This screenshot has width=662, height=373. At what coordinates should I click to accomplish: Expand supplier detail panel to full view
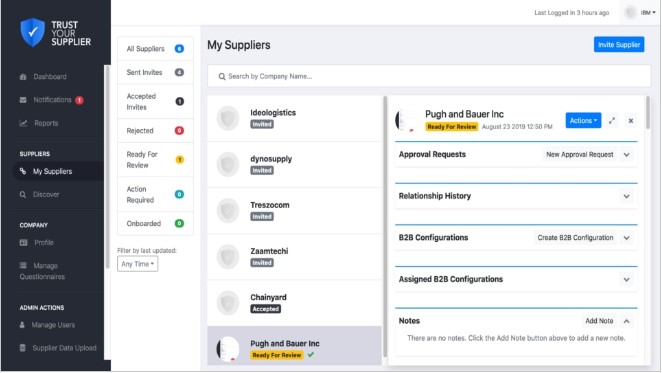point(612,121)
